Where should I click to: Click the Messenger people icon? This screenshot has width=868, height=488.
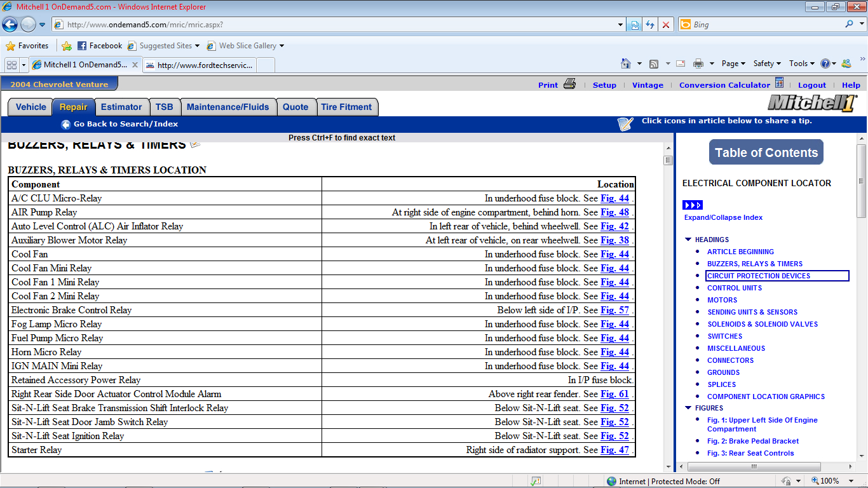846,64
